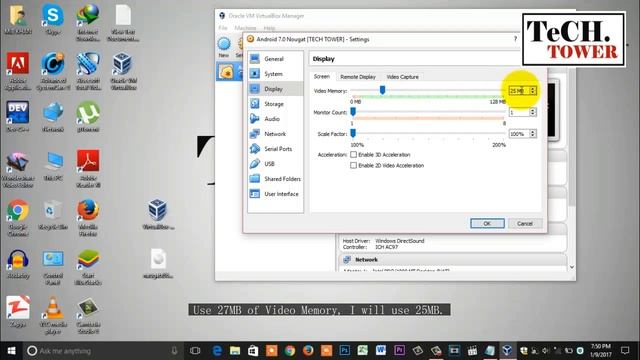Open Recycle Bin on desktop

[x=53, y=215]
